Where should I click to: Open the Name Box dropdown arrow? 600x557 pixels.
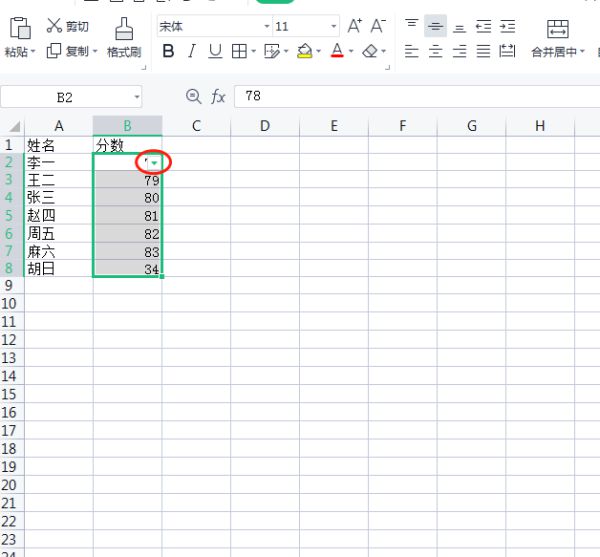[x=137, y=97]
